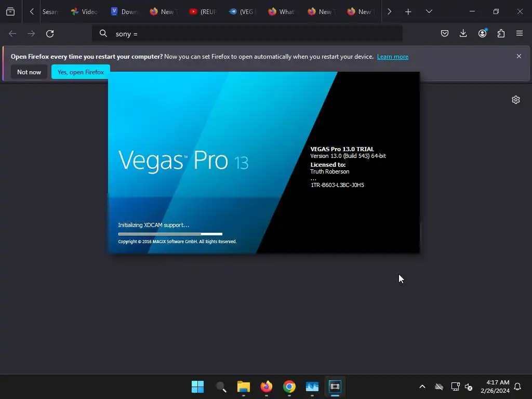
Task: Open Firefox View icon in the tab bar
Action: point(10,11)
